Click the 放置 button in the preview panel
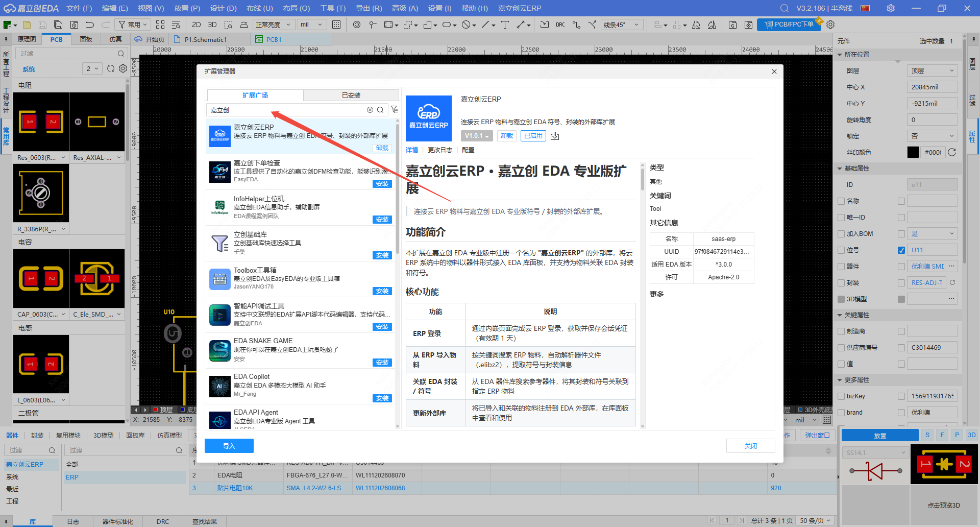 point(880,436)
